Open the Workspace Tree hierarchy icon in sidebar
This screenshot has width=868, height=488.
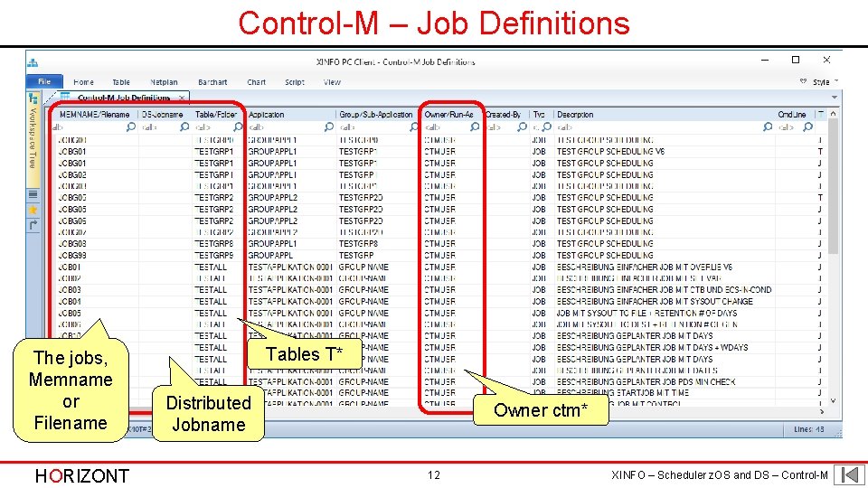[x=33, y=99]
